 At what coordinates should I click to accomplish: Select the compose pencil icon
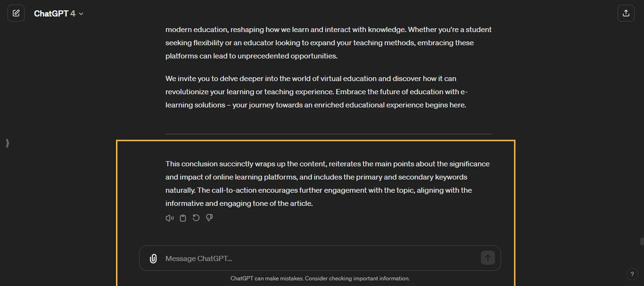[x=16, y=13]
